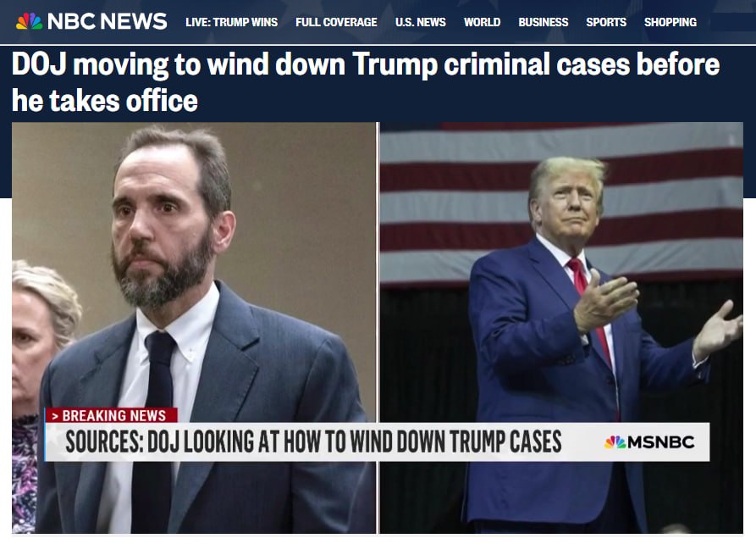Image resolution: width=756 pixels, height=544 pixels.
Task: Open the SHOPPING navigation link
Action: (x=670, y=22)
